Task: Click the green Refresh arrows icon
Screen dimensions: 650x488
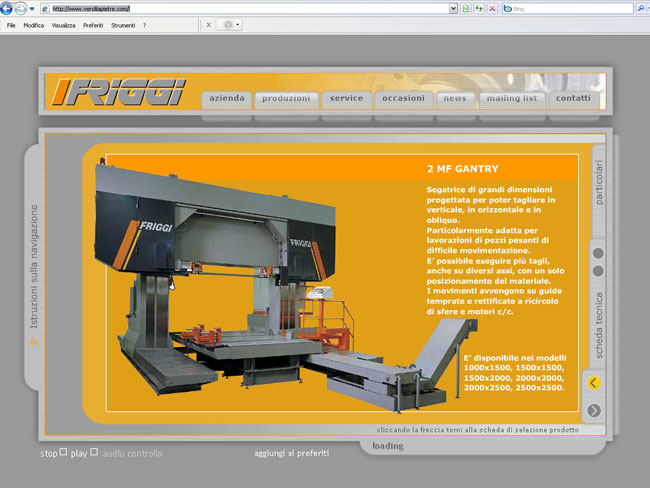Action: pyautogui.click(x=479, y=8)
